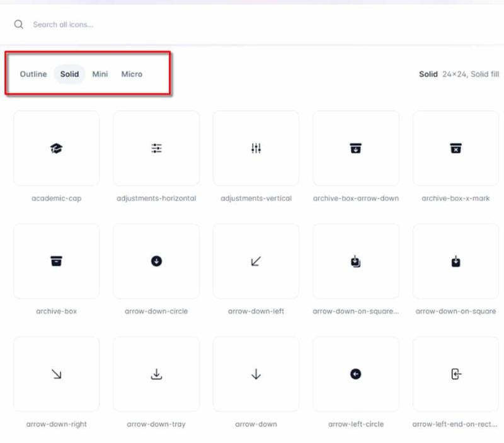Select the archive-box icon tile

click(x=56, y=262)
